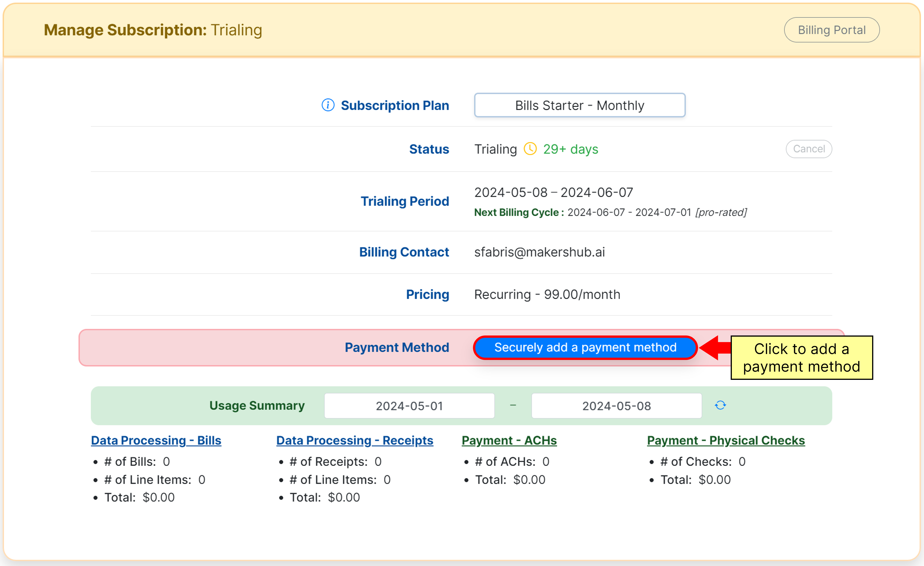Click the Total under Payment - ACHs
The width and height of the screenshot is (924, 566).
[x=510, y=480]
